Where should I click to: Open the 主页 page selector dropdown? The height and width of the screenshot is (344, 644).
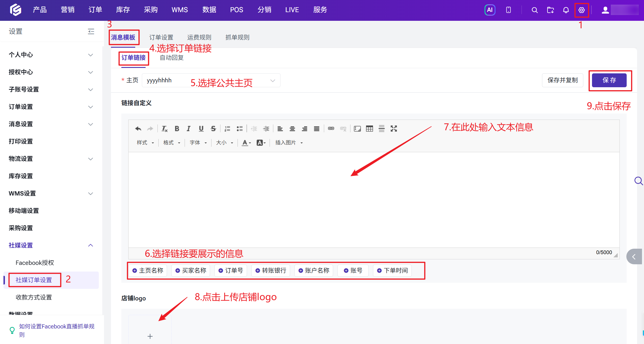point(211,80)
